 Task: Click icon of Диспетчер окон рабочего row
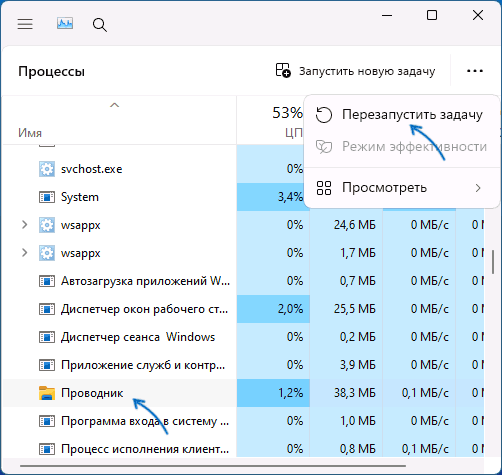pos(47,309)
